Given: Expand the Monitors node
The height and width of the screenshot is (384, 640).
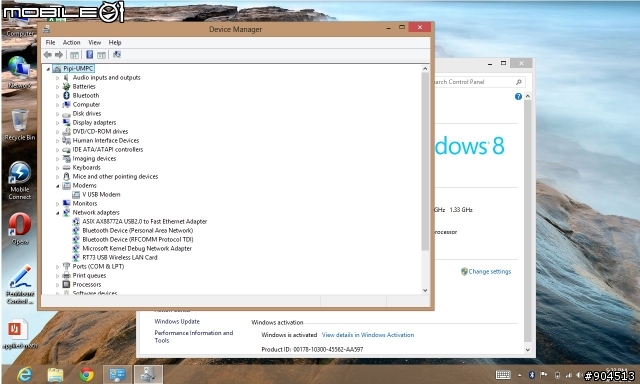Looking at the screenshot, I should 58,204.
